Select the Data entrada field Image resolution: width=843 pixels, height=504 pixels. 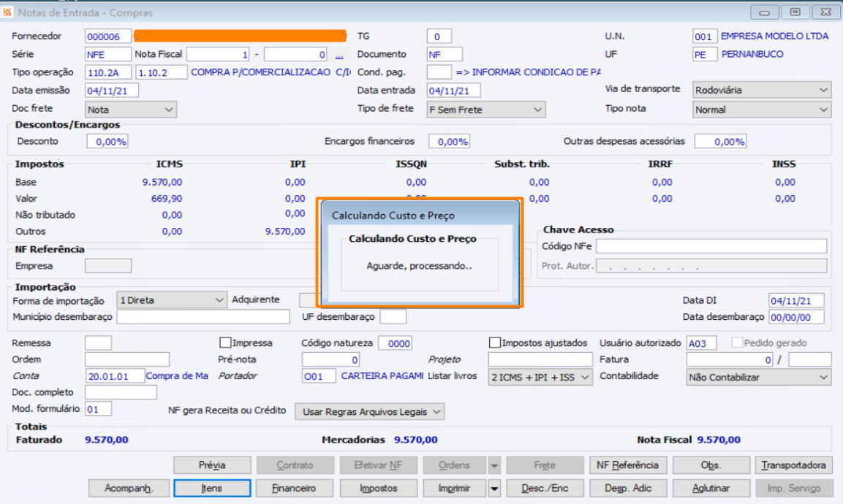(x=454, y=91)
